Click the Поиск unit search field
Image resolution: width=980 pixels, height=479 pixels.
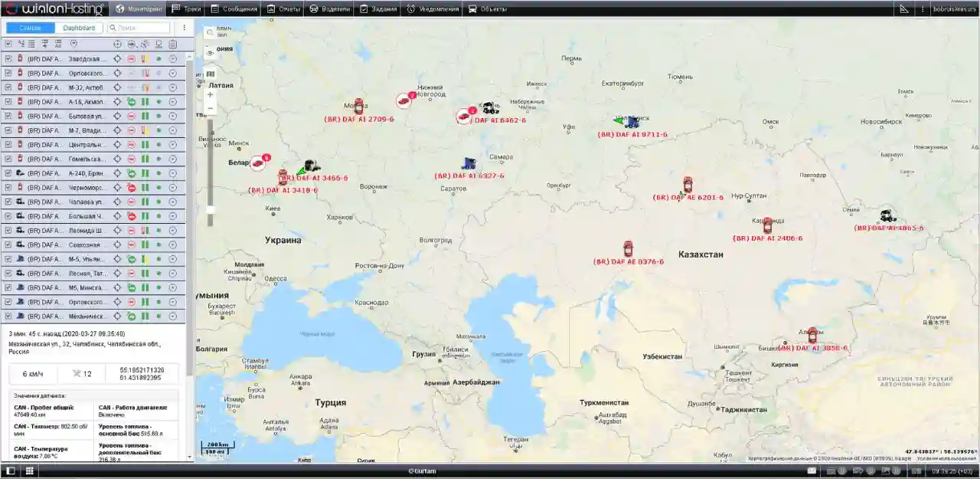click(143, 28)
